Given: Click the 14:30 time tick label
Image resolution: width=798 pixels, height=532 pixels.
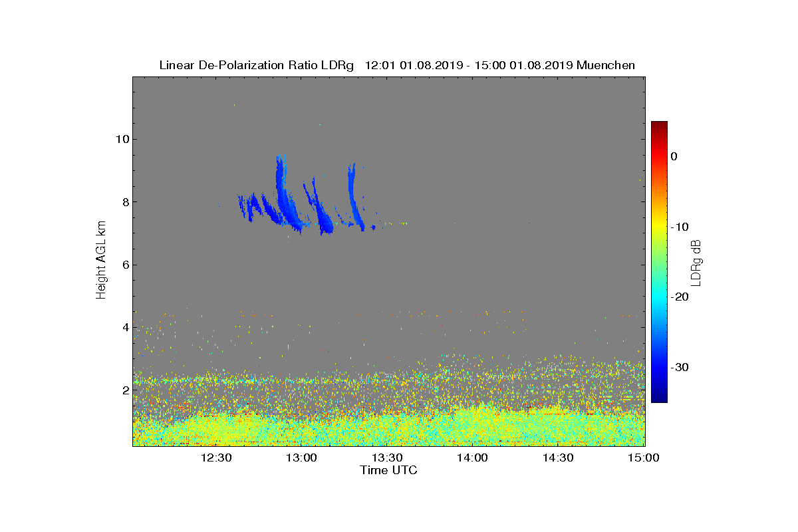Looking at the screenshot, I should 559,458.
